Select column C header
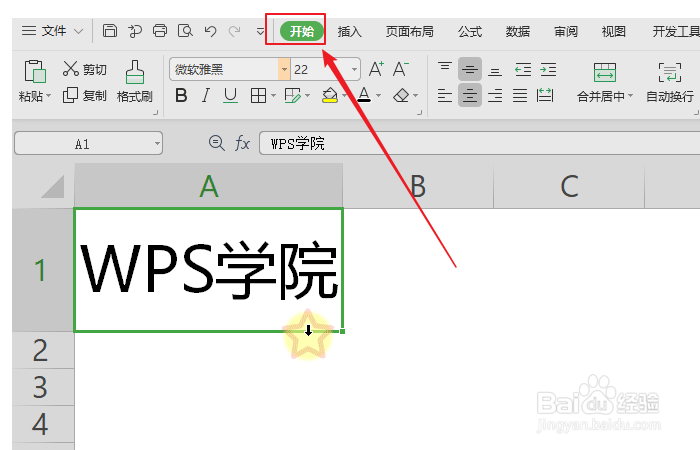The width and height of the screenshot is (700, 450). coord(569,186)
